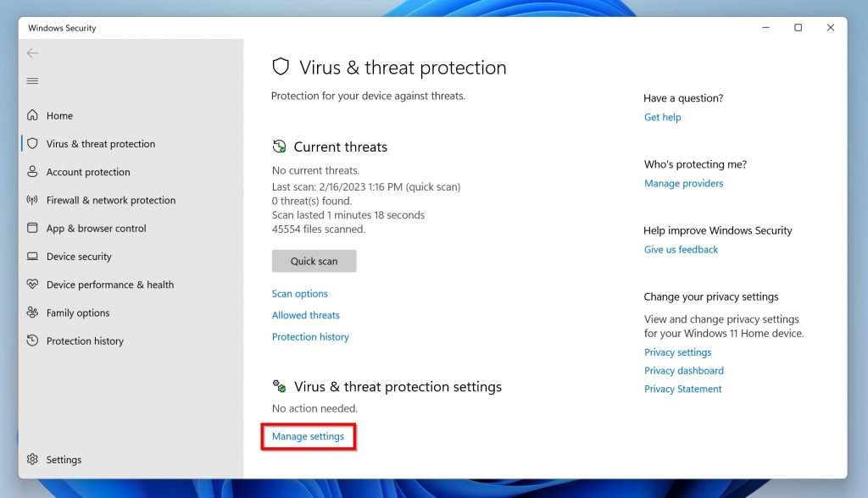
Task: Open the Privacy dashboard
Action: tap(683, 370)
